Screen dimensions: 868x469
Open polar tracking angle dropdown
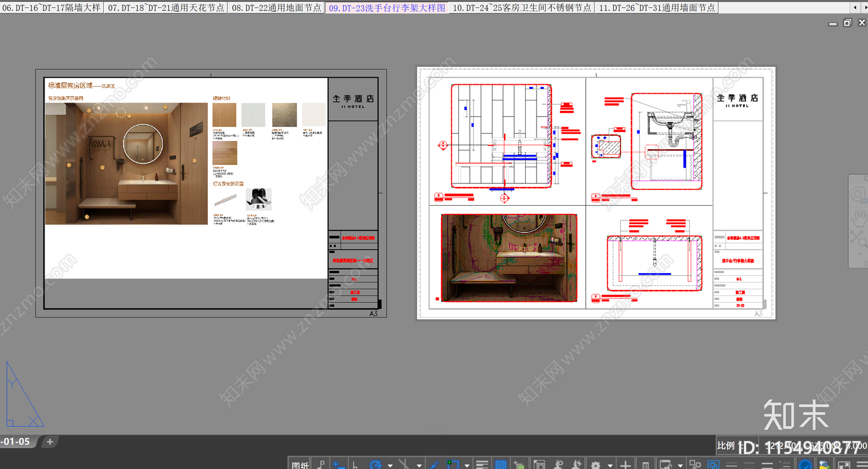pyautogui.click(x=390, y=465)
